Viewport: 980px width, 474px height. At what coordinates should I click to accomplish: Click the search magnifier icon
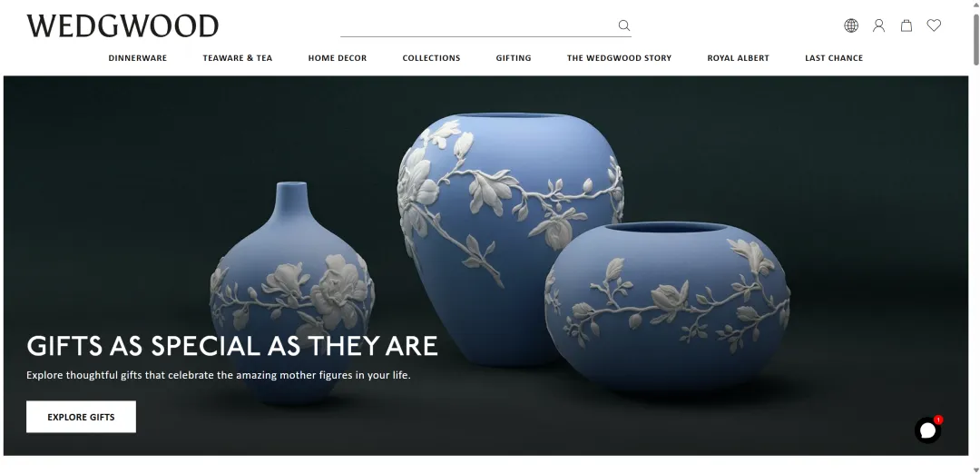tap(623, 25)
